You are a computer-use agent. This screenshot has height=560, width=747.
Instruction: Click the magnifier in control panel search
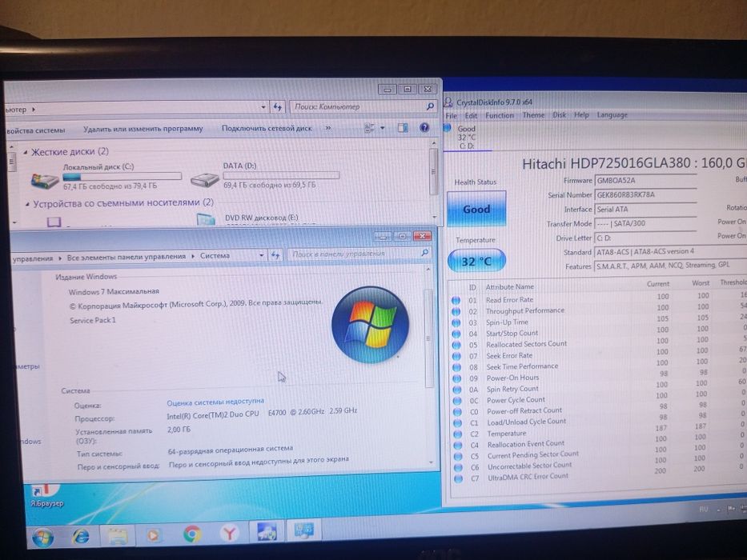(x=424, y=253)
